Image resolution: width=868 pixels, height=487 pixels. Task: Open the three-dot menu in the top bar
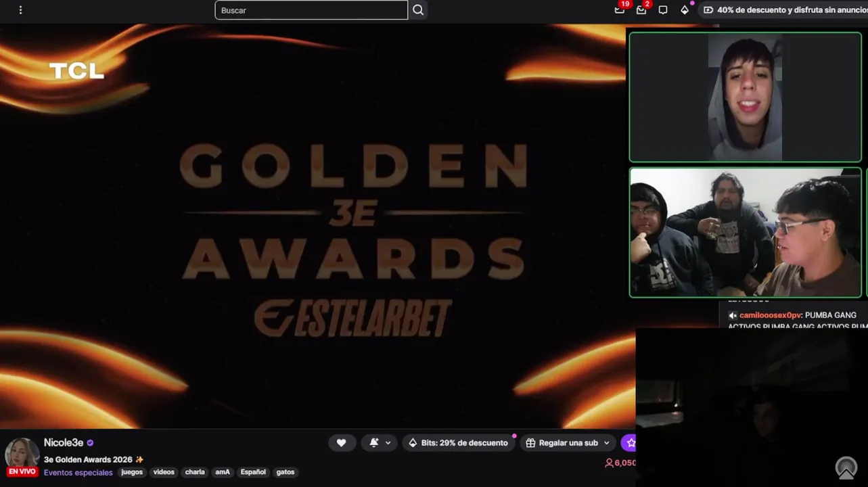pyautogui.click(x=20, y=10)
